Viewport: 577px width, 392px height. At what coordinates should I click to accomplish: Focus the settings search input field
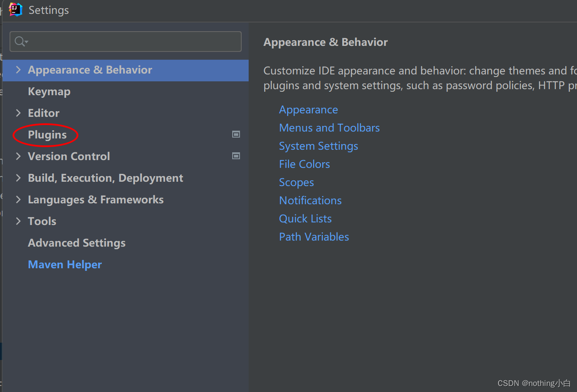[x=126, y=42]
